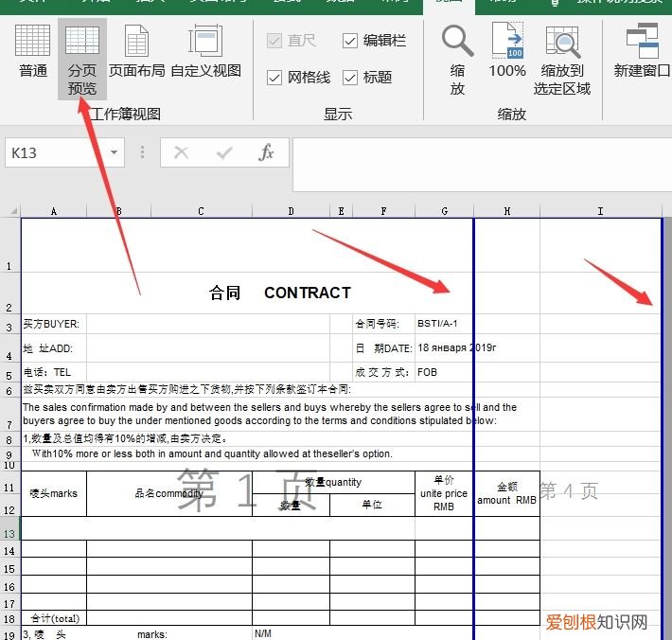The width and height of the screenshot is (672, 640).
Task: Click the Name Box showing K13
Action: click(56, 152)
